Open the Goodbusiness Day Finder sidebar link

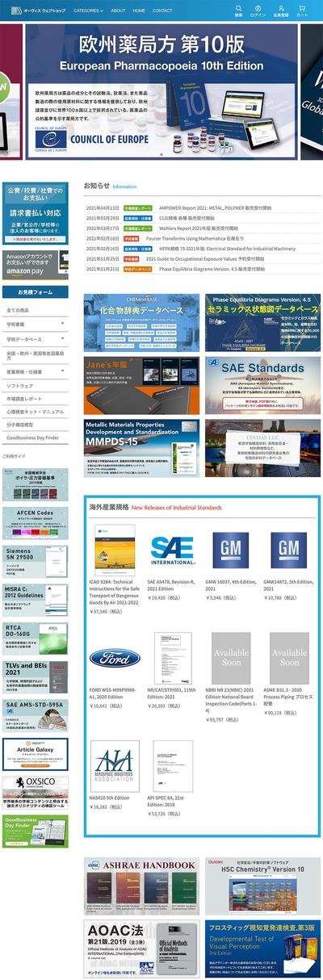(x=35, y=438)
